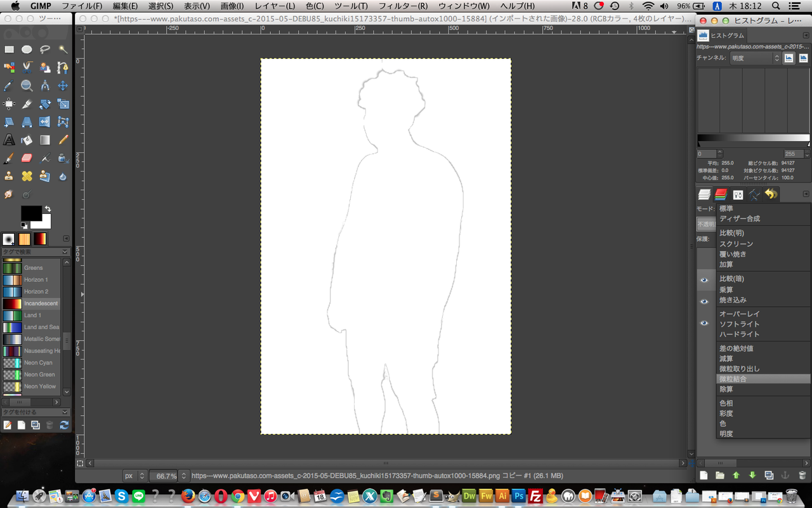
Task: Open the フィルター(R) menu
Action: click(x=403, y=6)
